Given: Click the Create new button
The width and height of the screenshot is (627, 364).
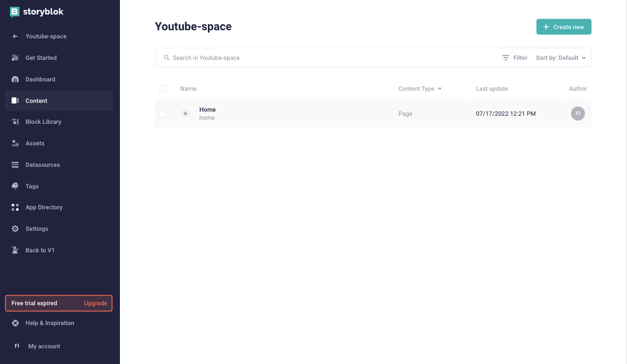Looking at the screenshot, I should (x=564, y=27).
